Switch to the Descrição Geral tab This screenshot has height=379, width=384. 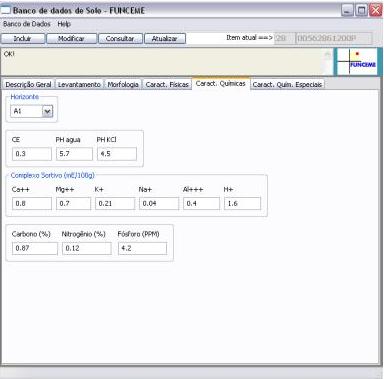click(x=28, y=84)
